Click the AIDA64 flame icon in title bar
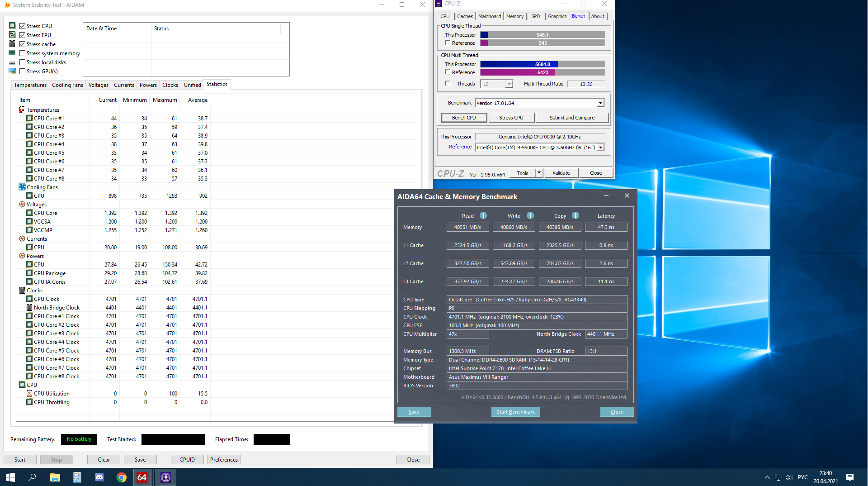The image size is (868, 486). [x=7, y=5]
